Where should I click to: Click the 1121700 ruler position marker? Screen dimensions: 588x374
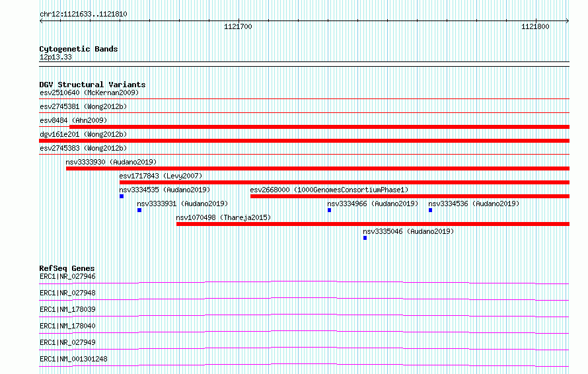[x=238, y=26]
